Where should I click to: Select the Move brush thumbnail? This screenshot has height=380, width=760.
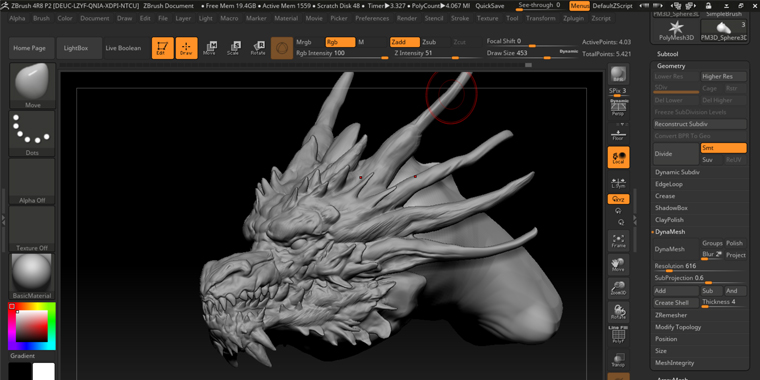tap(32, 85)
